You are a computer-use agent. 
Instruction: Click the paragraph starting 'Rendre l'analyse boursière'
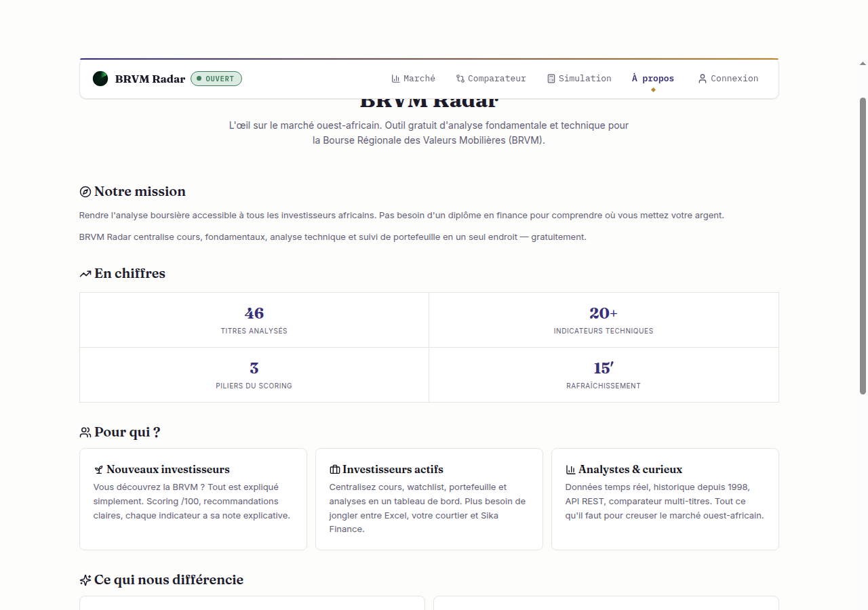tap(401, 216)
